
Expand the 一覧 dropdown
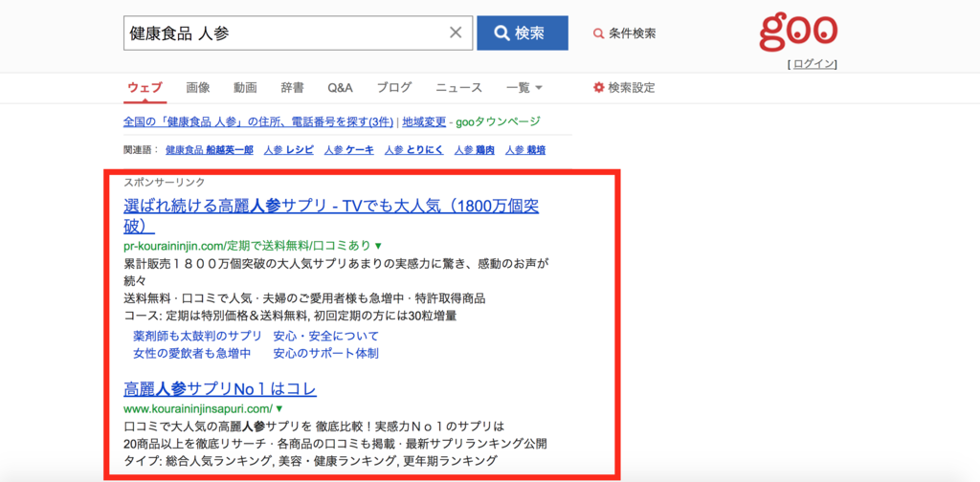pos(523,87)
